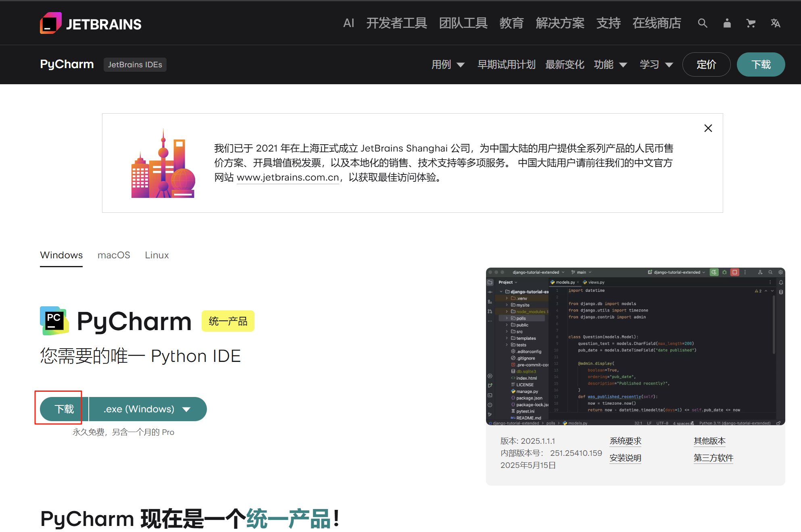Close the JetBrains Shanghai announcement banner
This screenshot has width=801, height=532.
pyautogui.click(x=708, y=128)
